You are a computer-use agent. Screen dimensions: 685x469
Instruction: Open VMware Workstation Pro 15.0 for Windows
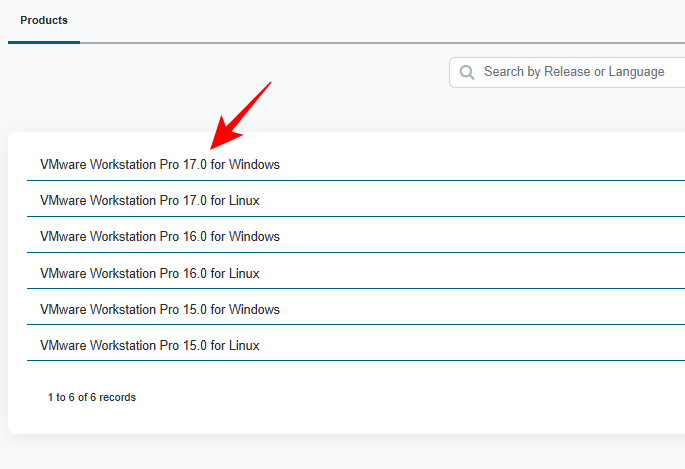[160, 309]
